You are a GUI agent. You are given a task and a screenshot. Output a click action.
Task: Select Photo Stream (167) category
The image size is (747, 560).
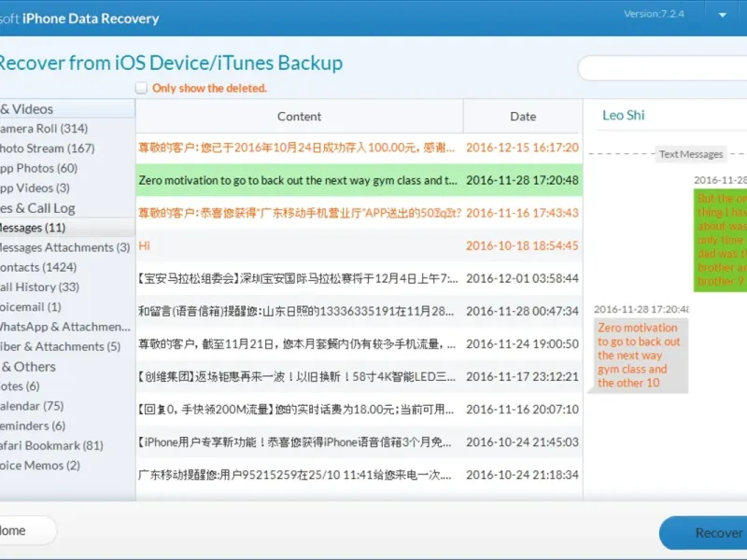[48, 148]
